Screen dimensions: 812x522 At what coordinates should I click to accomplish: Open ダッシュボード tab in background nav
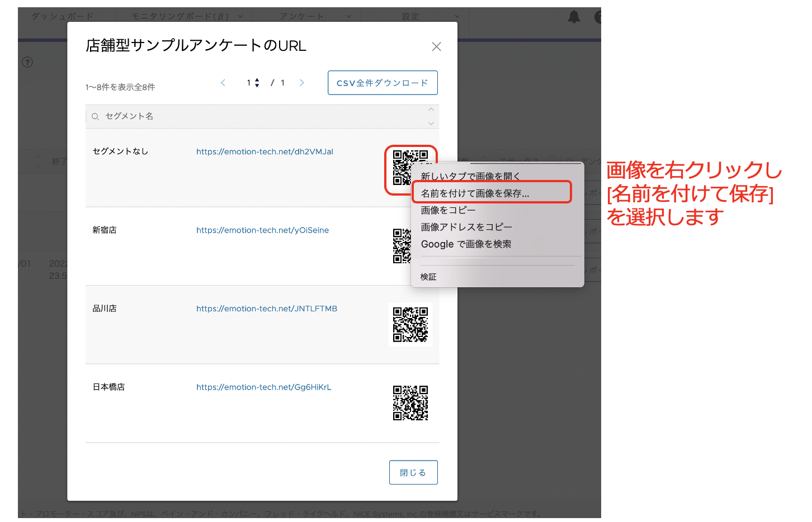point(63,16)
